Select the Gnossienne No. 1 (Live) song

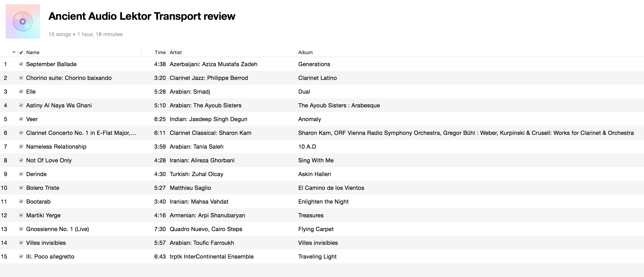point(58,229)
